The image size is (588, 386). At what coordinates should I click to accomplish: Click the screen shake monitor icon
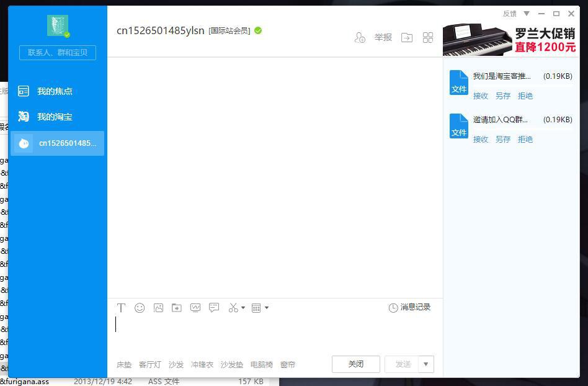click(x=195, y=308)
